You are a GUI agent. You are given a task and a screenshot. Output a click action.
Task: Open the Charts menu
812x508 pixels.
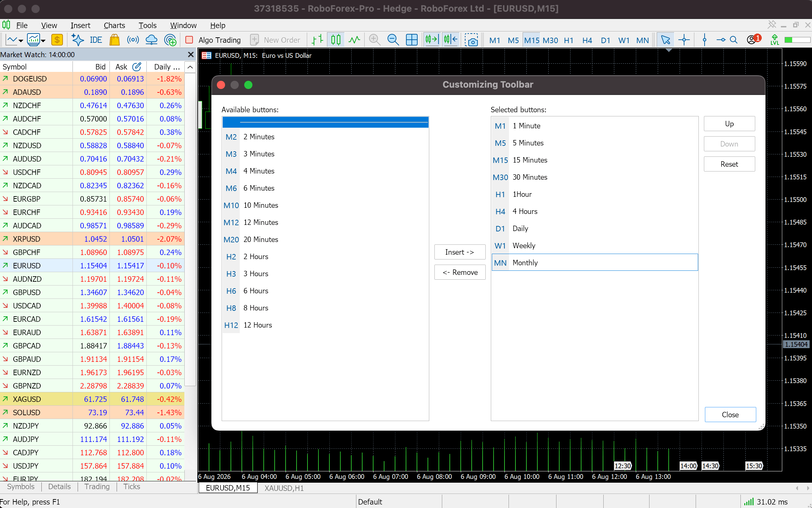tap(114, 25)
